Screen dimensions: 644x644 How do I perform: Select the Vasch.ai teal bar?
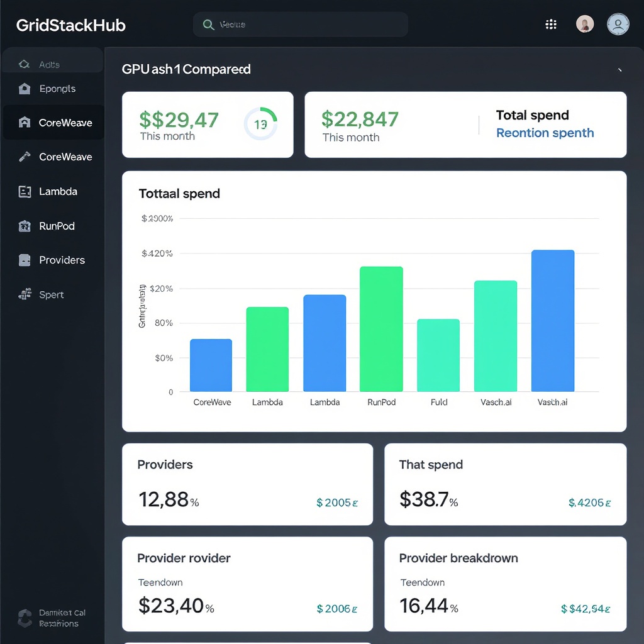496,336
